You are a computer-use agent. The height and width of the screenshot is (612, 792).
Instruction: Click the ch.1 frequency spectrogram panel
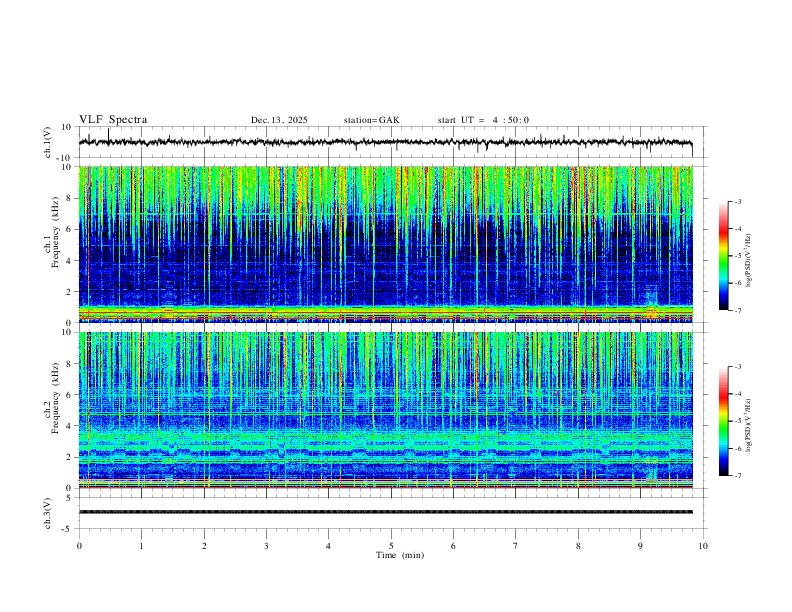385,244
